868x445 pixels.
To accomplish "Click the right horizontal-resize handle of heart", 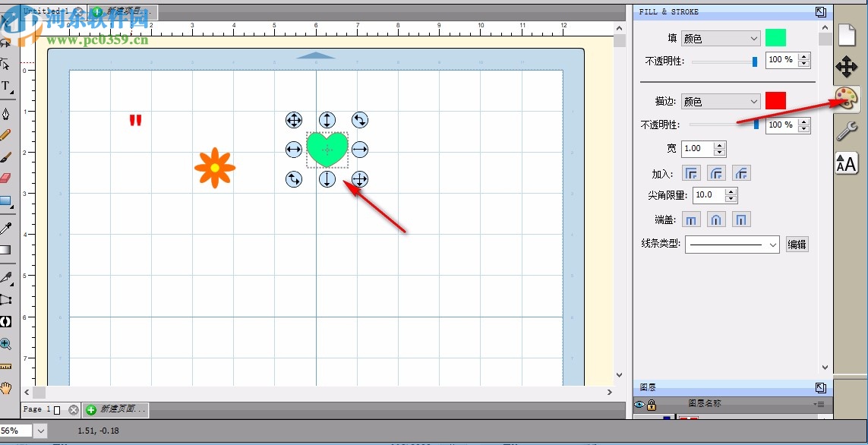I will [360, 149].
